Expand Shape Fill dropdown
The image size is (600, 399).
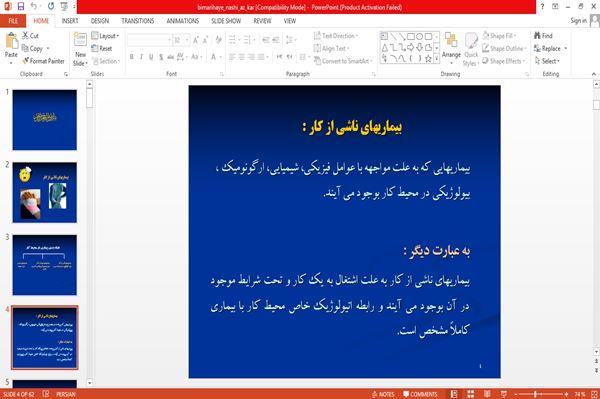[x=499, y=36]
